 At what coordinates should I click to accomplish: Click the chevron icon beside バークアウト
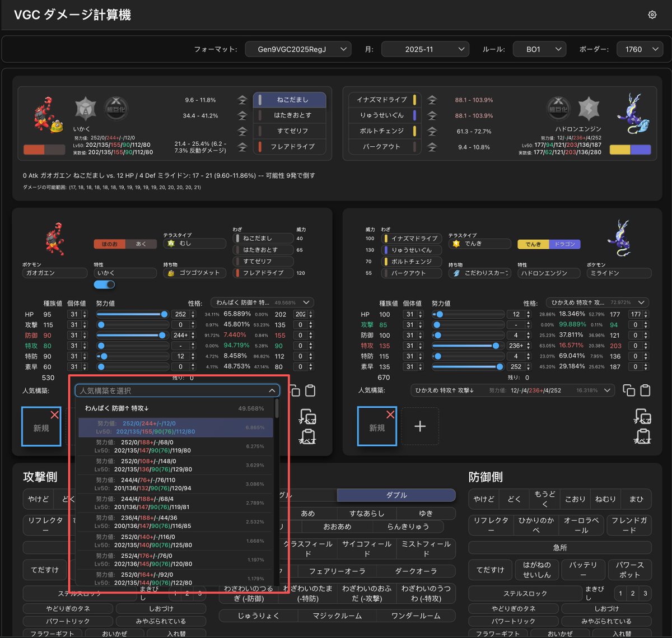(x=432, y=147)
